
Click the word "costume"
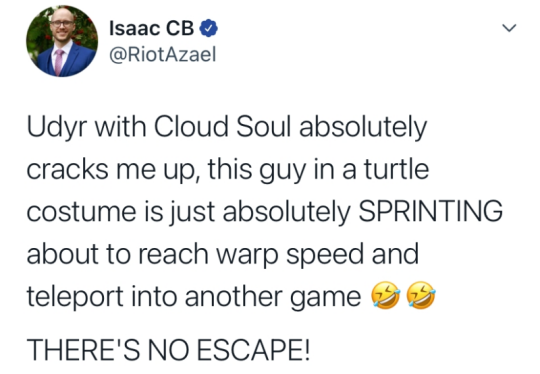click(x=82, y=212)
